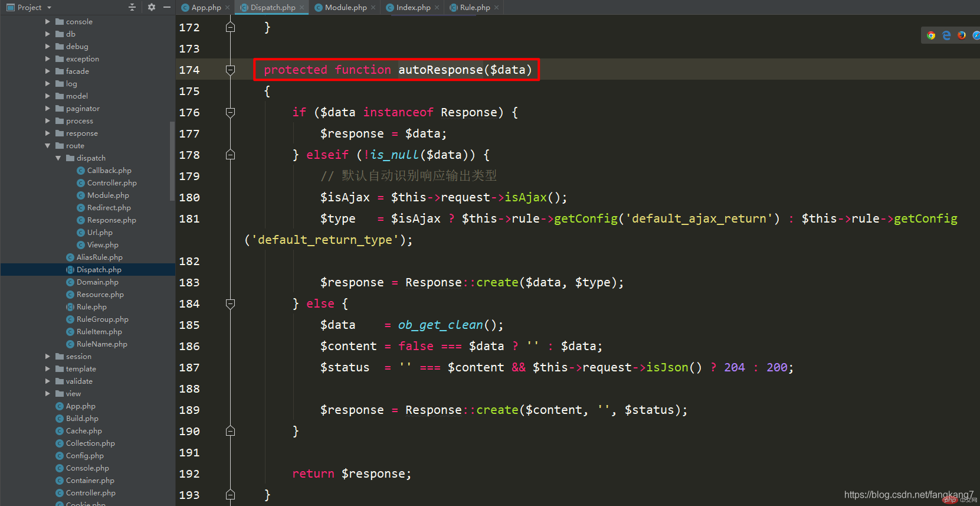Close the Dispatch.php tab

coord(302,8)
